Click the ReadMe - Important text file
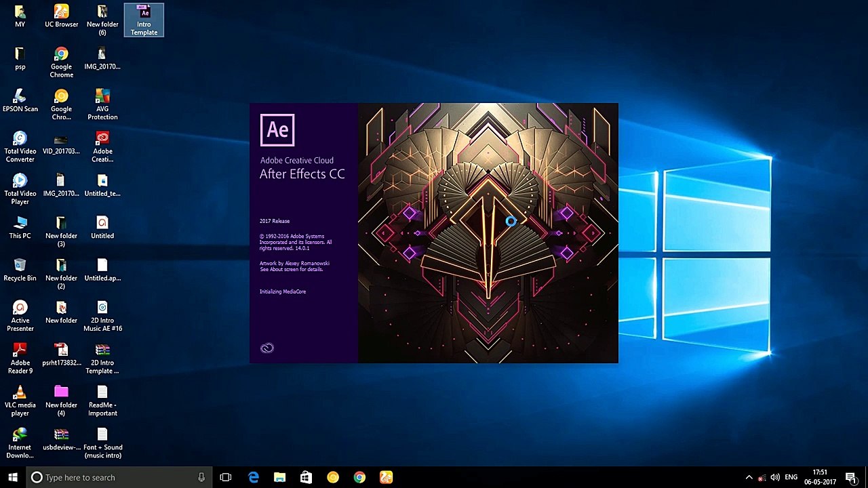This screenshot has width=868, height=488. pyautogui.click(x=102, y=401)
